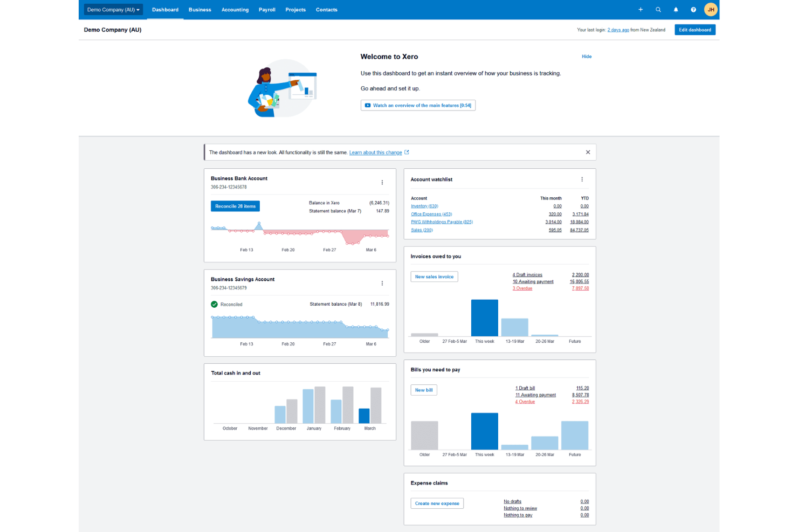Click Reconcile 28 items button

tap(235, 206)
